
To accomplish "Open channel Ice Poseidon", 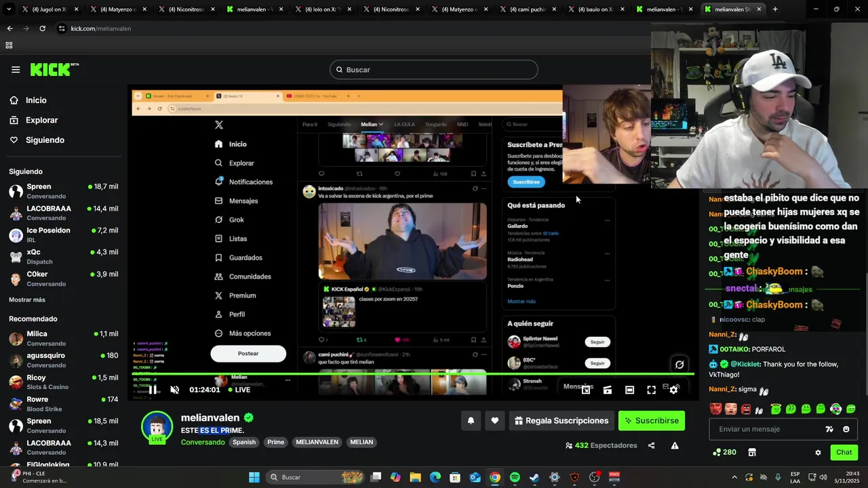I will [64, 235].
